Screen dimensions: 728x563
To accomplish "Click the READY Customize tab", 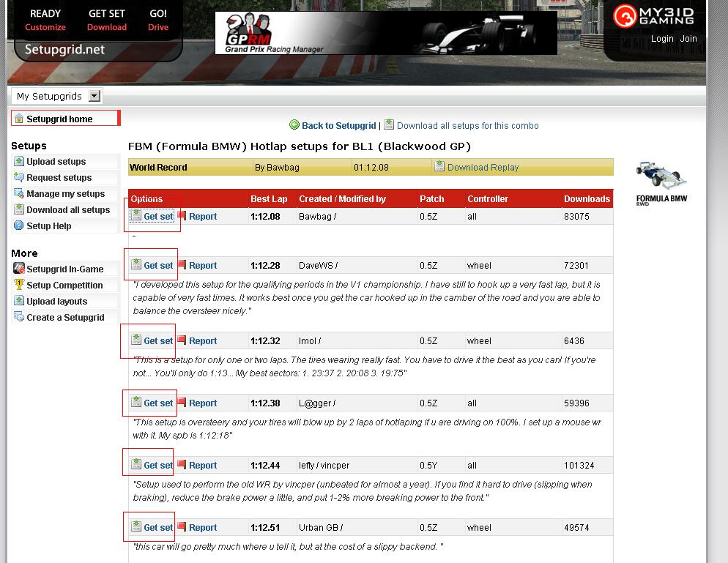I will point(45,20).
